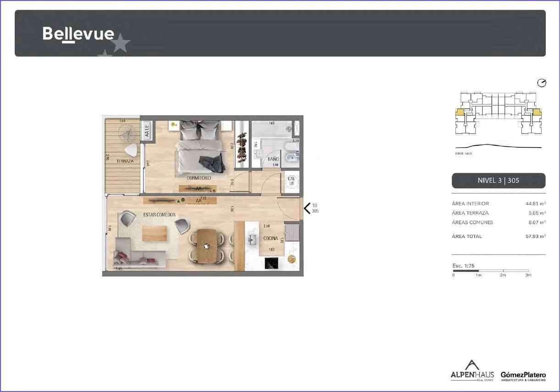Click the '1m' mark on the scale
Image resolution: width=560 pixels, height=392 pixels.
(x=478, y=275)
